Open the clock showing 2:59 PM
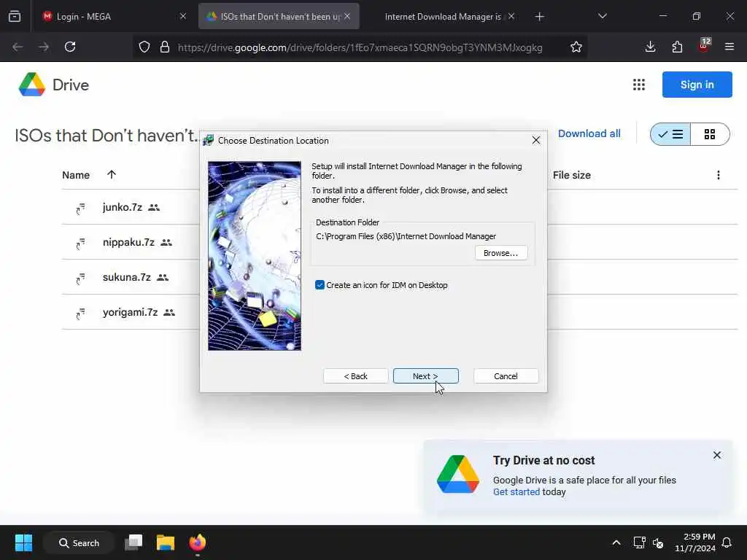Image resolution: width=747 pixels, height=560 pixels. 695,542
